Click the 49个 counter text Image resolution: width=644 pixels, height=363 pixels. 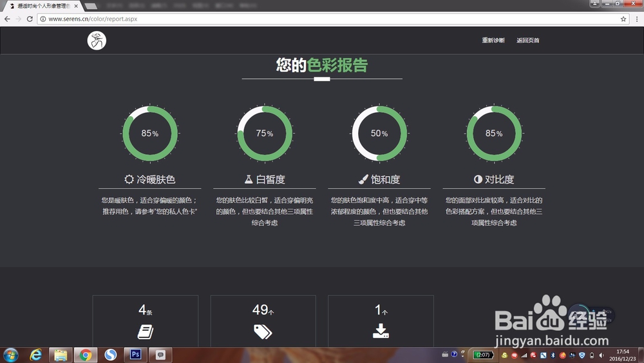[263, 309]
